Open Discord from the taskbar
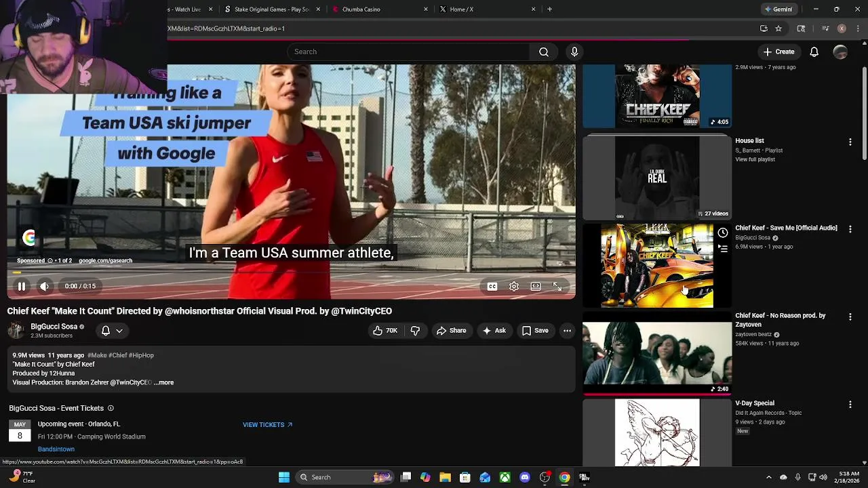 (x=524, y=477)
